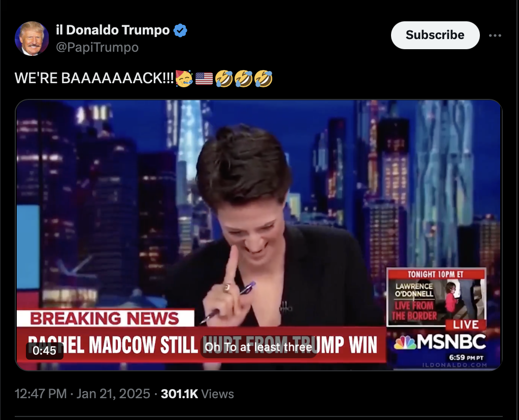The height and width of the screenshot is (420, 519).
Task: Click the blue verified checkmark badge
Action: [x=180, y=30]
